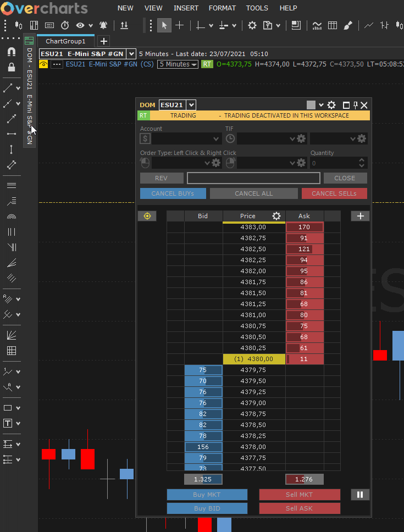Open the VIEW menu
This screenshot has width=404, height=532.
coord(153,8)
